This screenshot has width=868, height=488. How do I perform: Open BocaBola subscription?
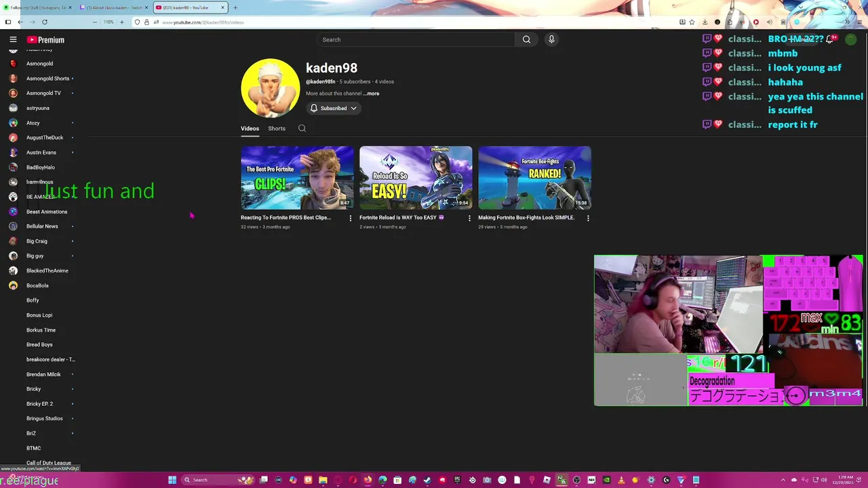click(37, 285)
